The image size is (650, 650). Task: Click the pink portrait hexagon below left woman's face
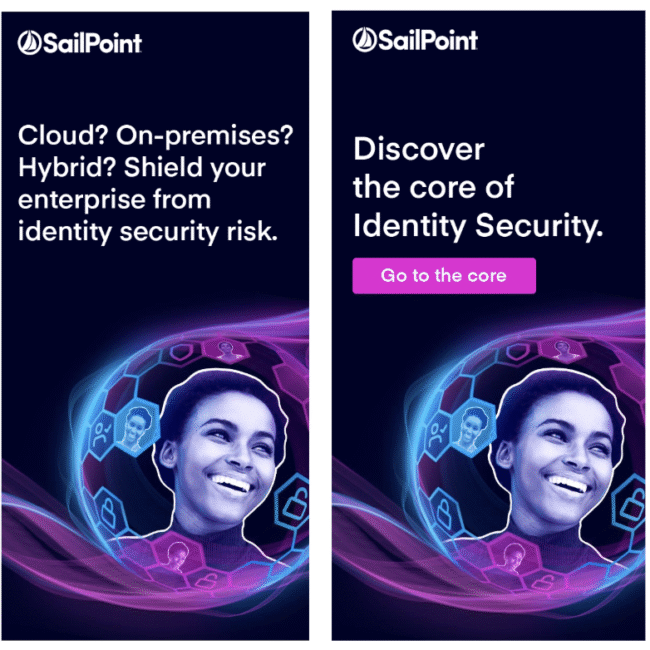point(177,555)
